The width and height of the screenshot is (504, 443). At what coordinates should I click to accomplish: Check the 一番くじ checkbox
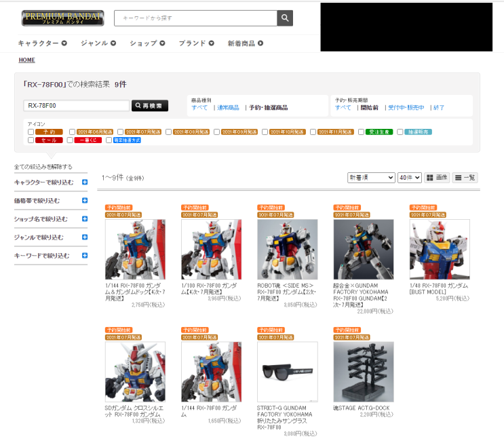coord(70,140)
